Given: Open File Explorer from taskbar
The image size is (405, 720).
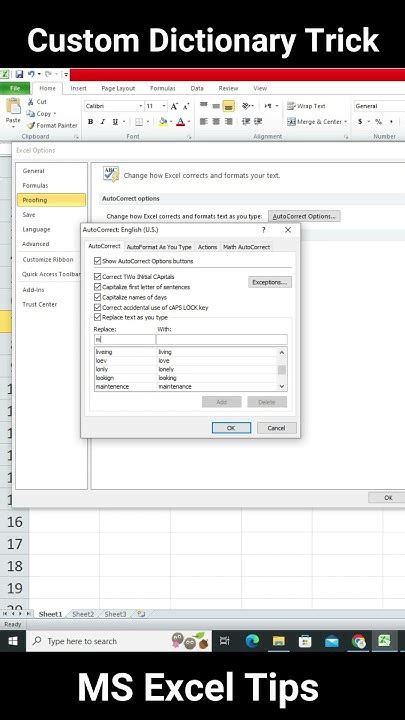Looking at the screenshot, I should 279,641.
